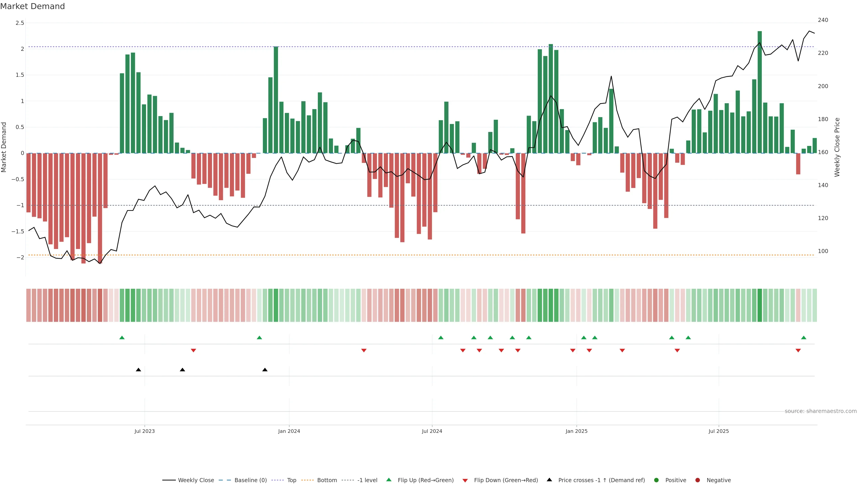868x488 pixels.
Task: Click the black Price crosses -1 legend triangle
Action: [549, 480]
